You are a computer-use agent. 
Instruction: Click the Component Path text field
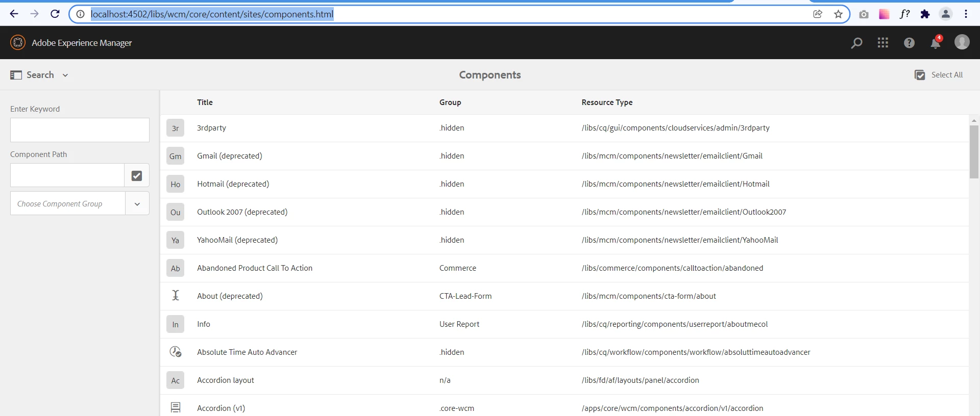[x=67, y=175]
